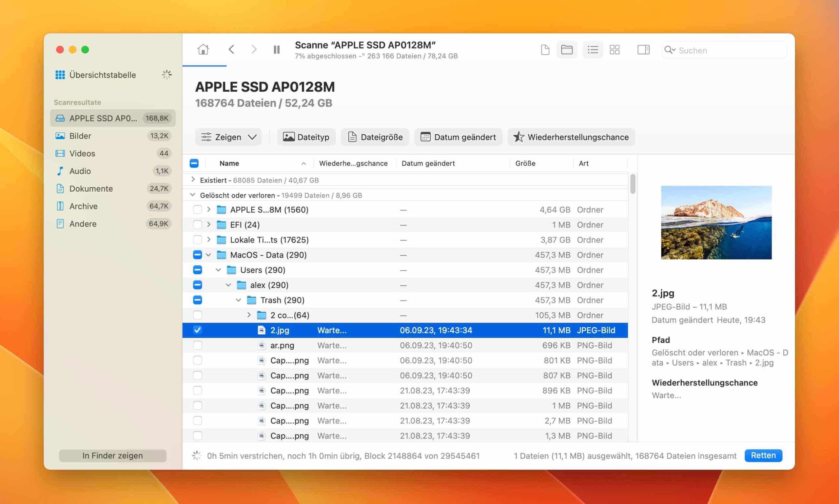Select list view layout icon
Screen dimensions: 839x504
pos(593,50)
